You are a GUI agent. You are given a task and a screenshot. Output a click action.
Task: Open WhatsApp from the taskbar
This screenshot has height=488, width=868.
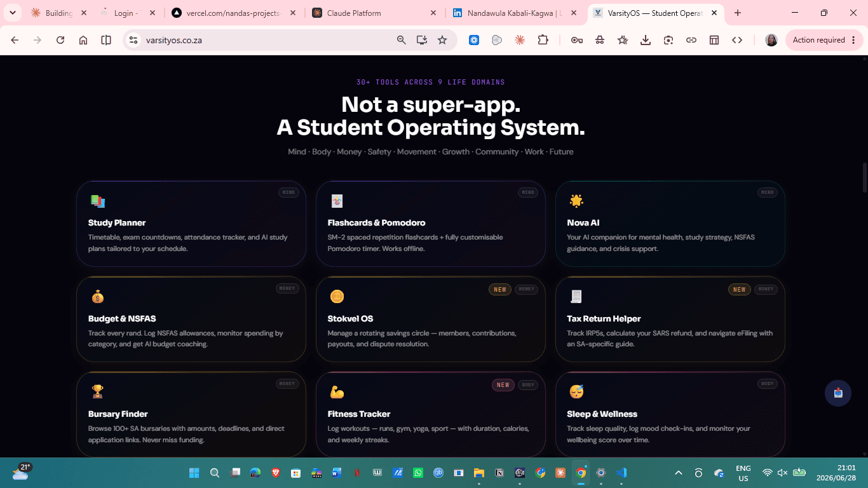point(417,473)
